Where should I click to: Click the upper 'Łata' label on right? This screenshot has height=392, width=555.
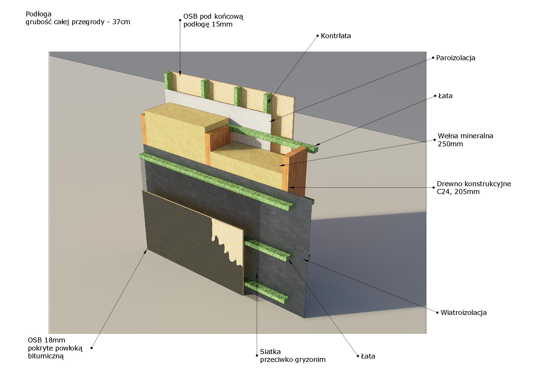pos(445,96)
